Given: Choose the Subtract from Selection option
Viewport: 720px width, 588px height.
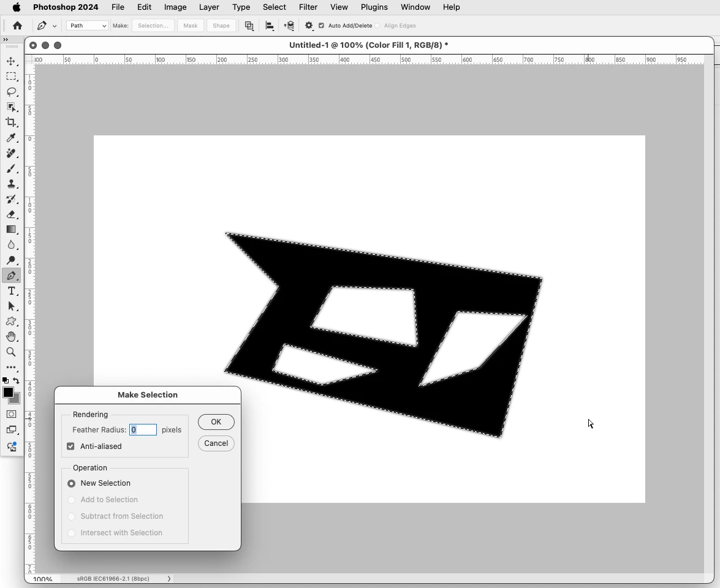Looking at the screenshot, I should (x=71, y=516).
